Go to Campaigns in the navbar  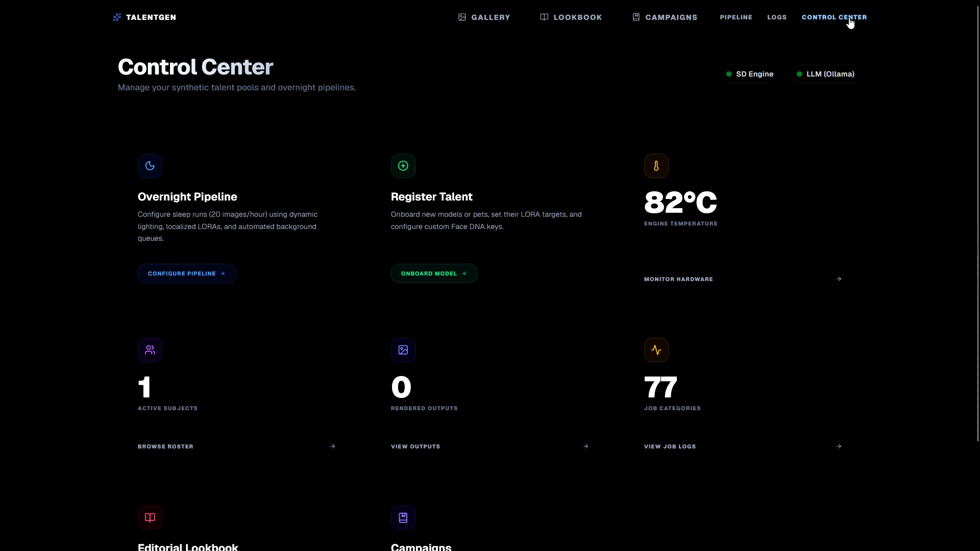pyautogui.click(x=665, y=17)
